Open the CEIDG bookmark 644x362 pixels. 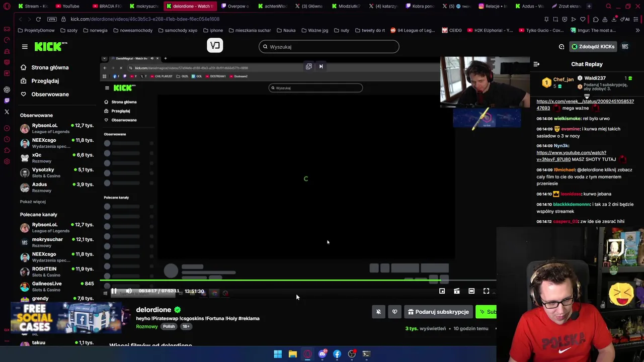[x=452, y=30]
